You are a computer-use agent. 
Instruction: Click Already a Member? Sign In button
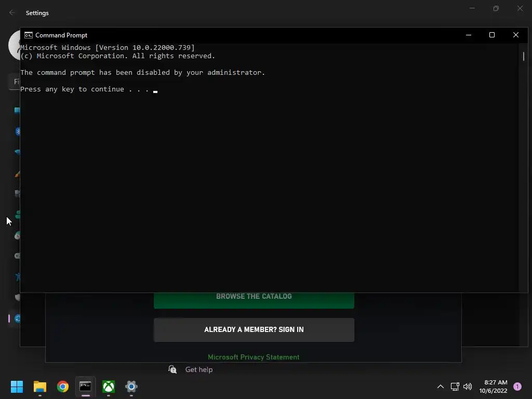[254, 330]
